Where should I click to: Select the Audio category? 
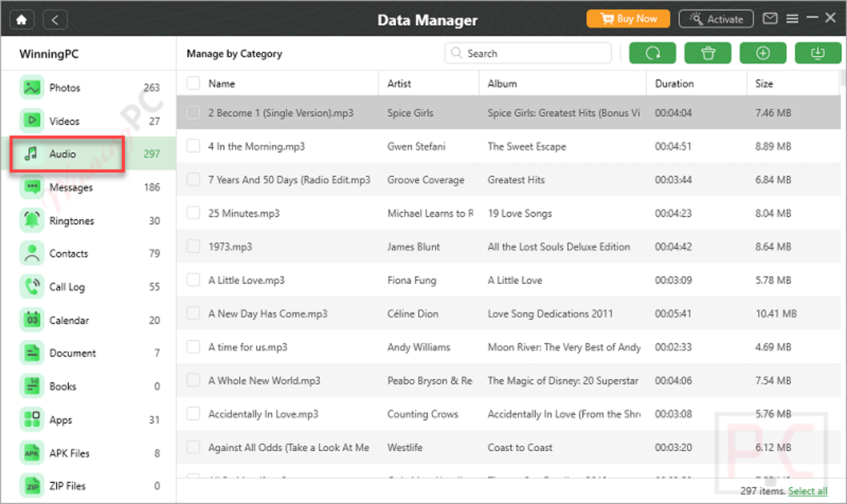click(x=89, y=154)
